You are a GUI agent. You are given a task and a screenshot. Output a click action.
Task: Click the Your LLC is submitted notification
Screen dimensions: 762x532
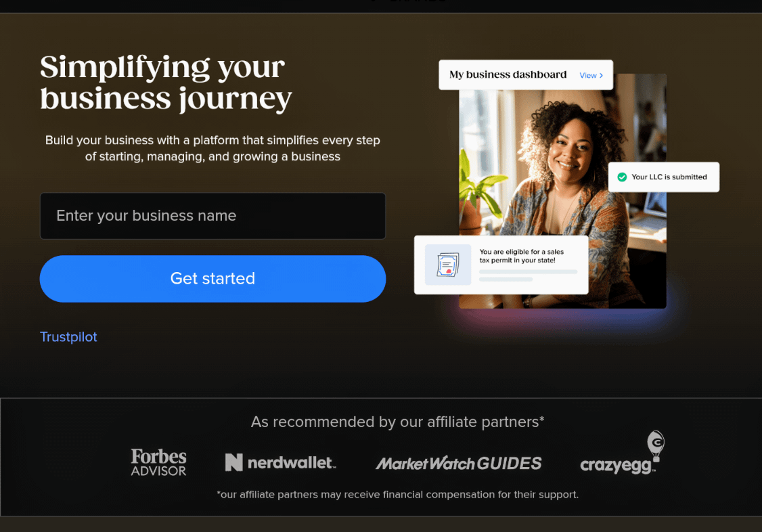[x=664, y=177]
